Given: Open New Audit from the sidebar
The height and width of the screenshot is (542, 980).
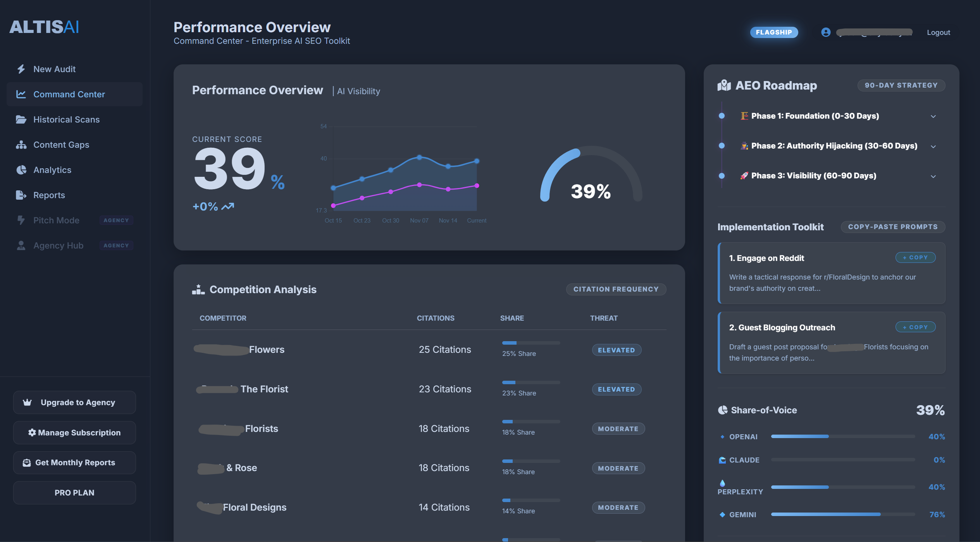Looking at the screenshot, I should tap(74, 69).
